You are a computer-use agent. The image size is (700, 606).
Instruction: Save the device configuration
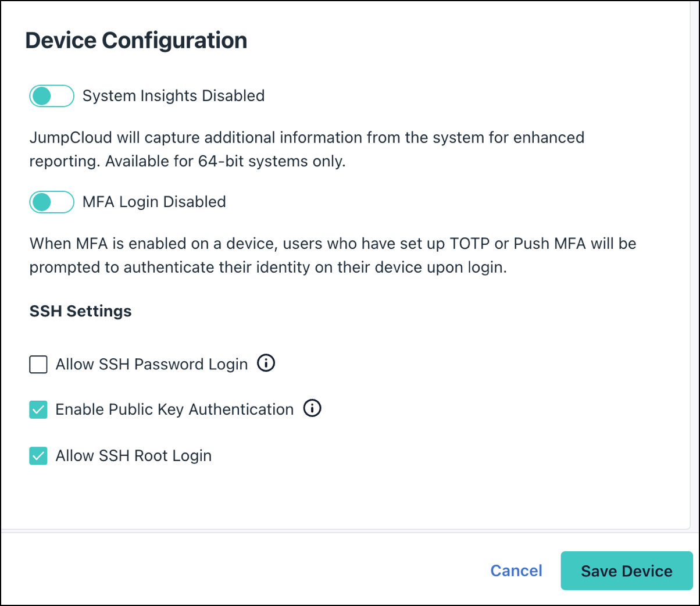point(626,571)
